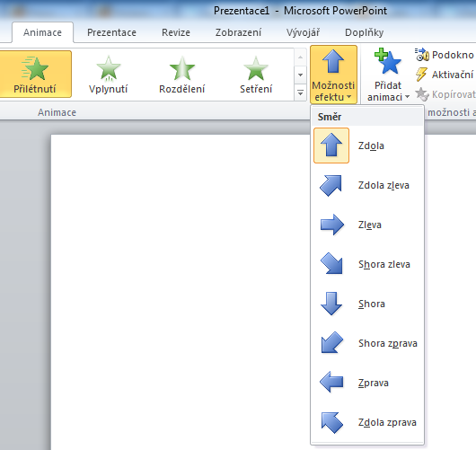476x450 pixels.
Task: Select Shora zprava diagonal arrow
Action: pyautogui.click(x=367, y=343)
